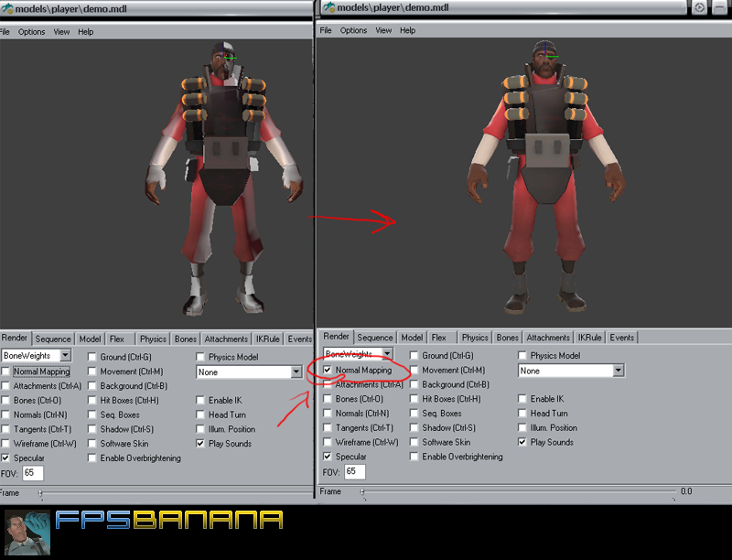Viewport: 732px width, 560px height.
Task: Toggle Attachments (Ctrl-A) in left window
Action: (x=5, y=386)
